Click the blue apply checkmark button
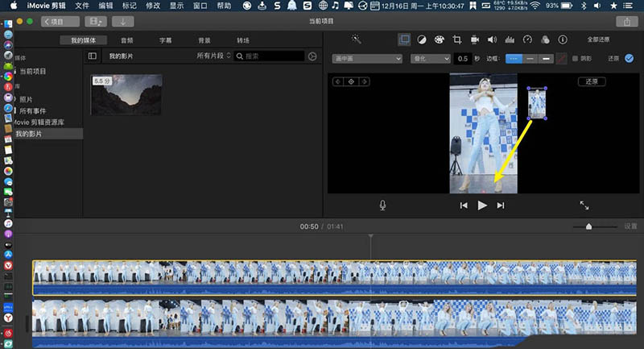The width and height of the screenshot is (644, 349). [x=629, y=59]
